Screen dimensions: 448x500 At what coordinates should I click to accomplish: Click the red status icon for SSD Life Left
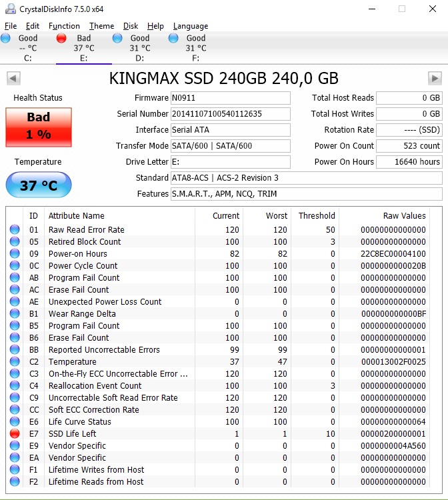pos(15,434)
